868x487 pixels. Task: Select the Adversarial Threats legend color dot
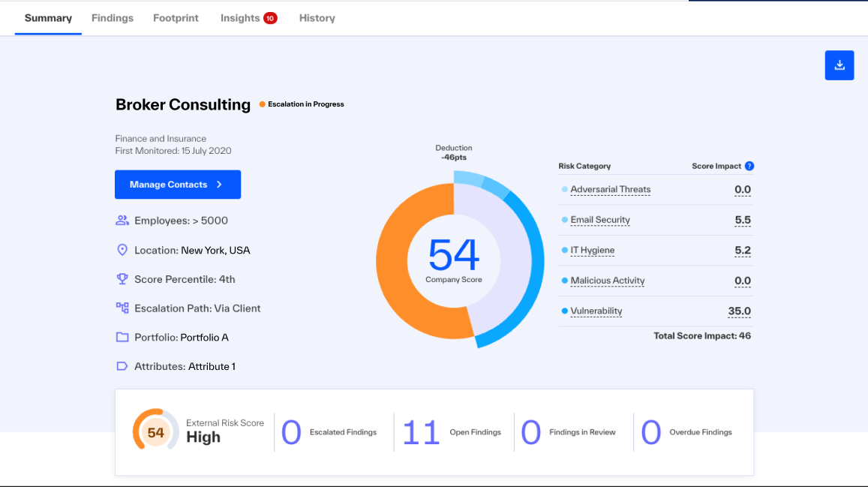click(x=565, y=189)
